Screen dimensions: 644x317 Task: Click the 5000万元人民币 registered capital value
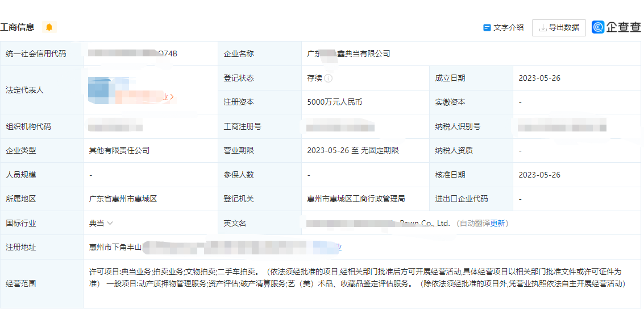(334, 102)
